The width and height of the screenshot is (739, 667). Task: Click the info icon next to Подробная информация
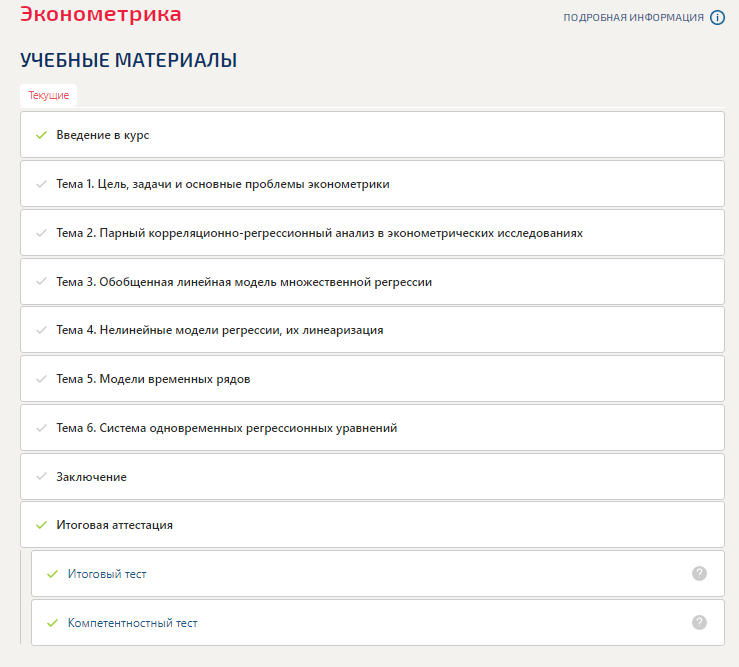[717, 18]
